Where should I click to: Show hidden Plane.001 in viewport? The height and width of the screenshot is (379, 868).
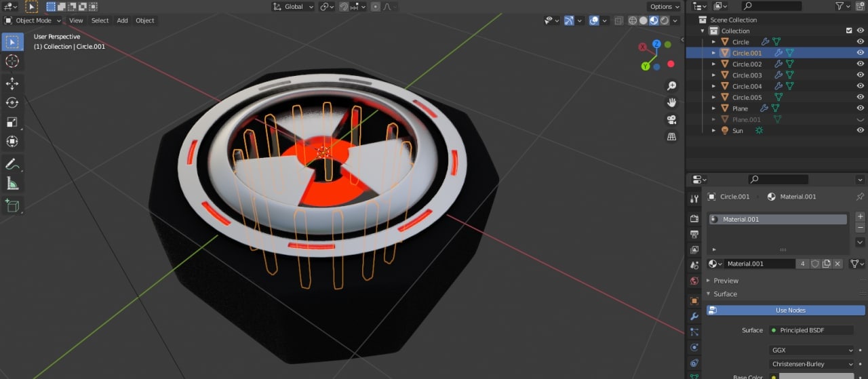(x=860, y=119)
